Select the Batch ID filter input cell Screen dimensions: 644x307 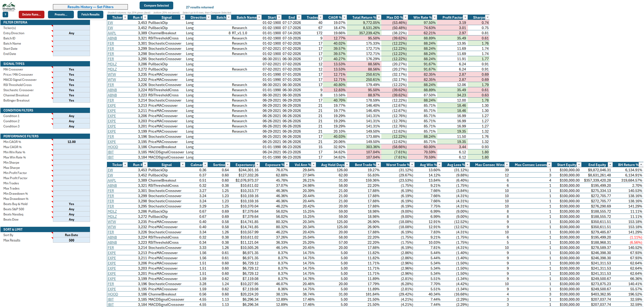coord(71,38)
